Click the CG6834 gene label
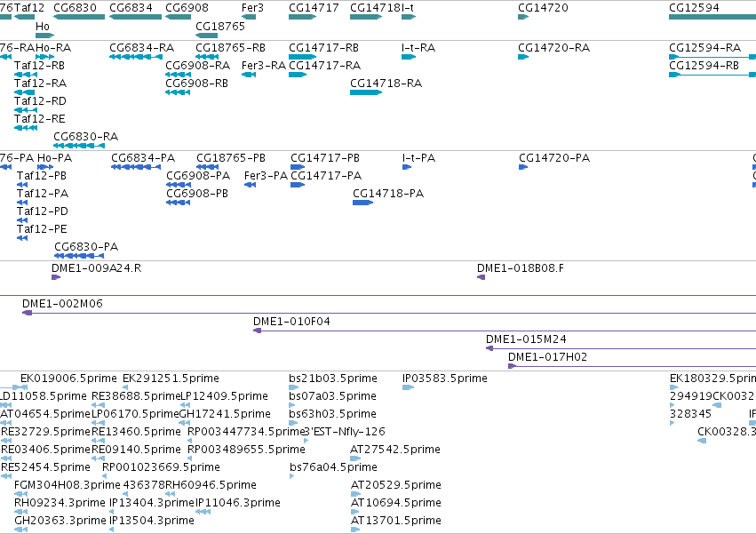This screenshot has width=756, height=534. click(x=131, y=8)
